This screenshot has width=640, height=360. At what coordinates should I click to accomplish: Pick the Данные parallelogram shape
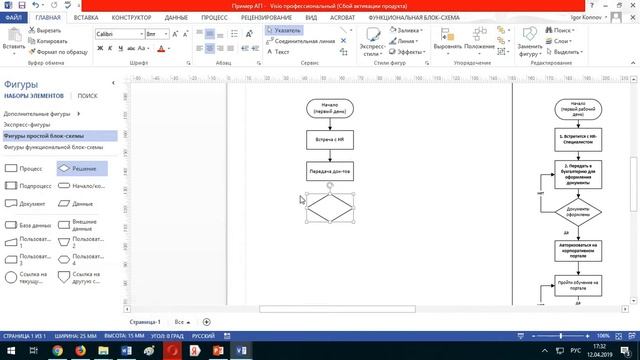pyautogui.click(x=76, y=203)
